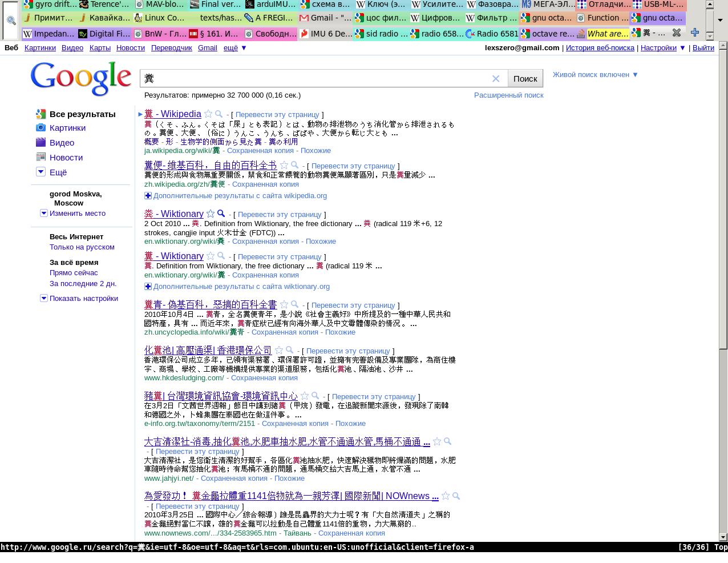The width and height of the screenshot is (728, 563).
Task: Expand "Показать настройки" in the sidebar
Action: point(44,298)
